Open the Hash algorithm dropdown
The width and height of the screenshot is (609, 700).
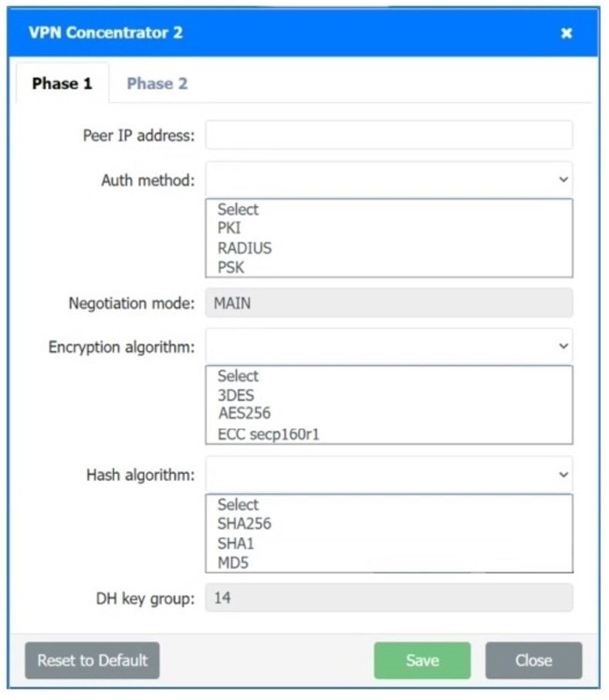click(x=388, y=474)
